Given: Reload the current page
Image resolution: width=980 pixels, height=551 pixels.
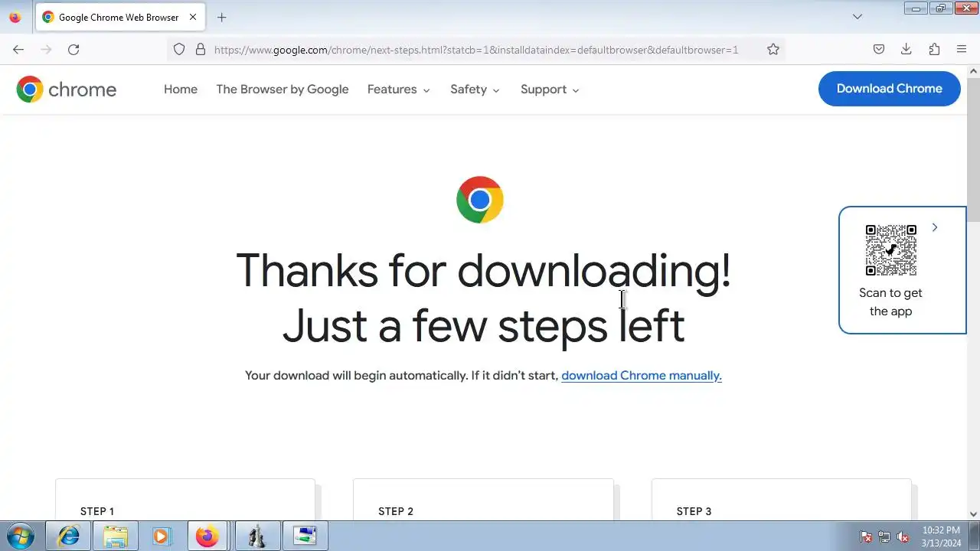Looking at the screenshot, I should point(73,50).
